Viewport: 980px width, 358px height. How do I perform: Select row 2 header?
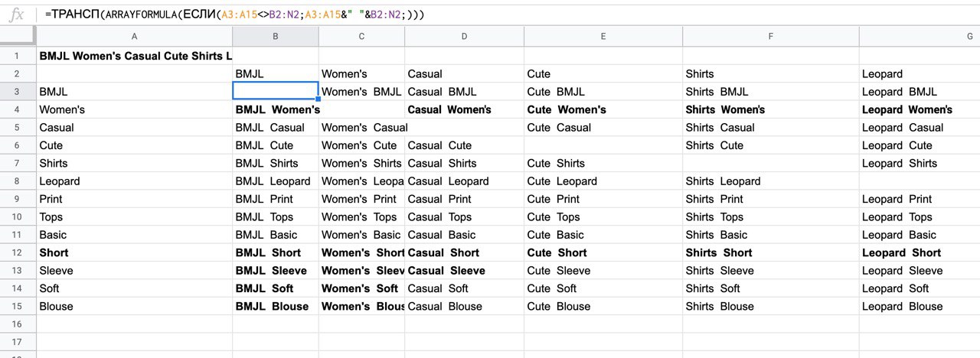[x=18, y=73]
